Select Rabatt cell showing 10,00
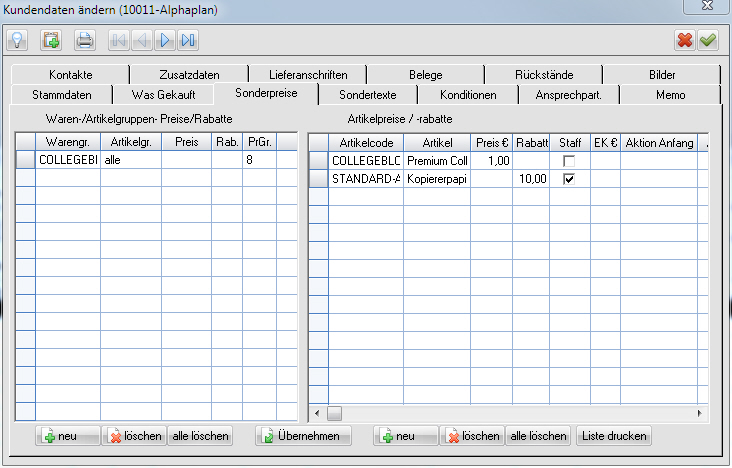Image resolution: width=732 pixels, height=468 pixels. click(x=531, y=179)
